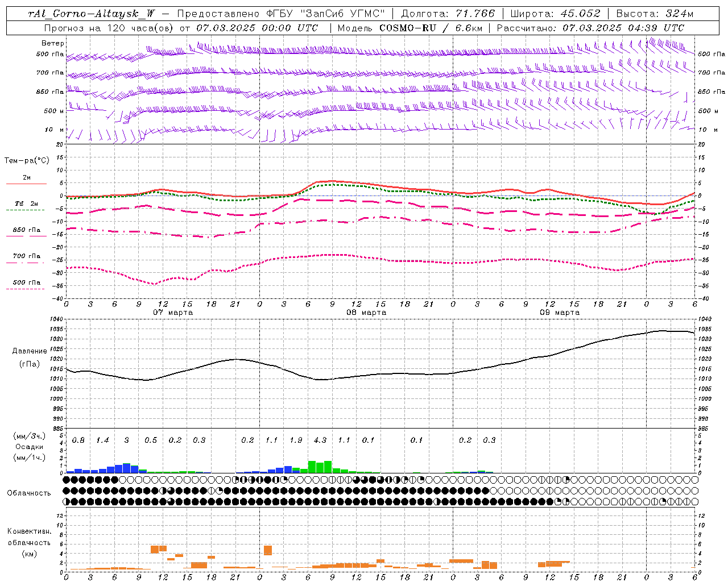This screenshot has width=728, height=582.
Task: Click the 1.9 precipitation total value
Action: pyautogui.click(x=296, y=440)
